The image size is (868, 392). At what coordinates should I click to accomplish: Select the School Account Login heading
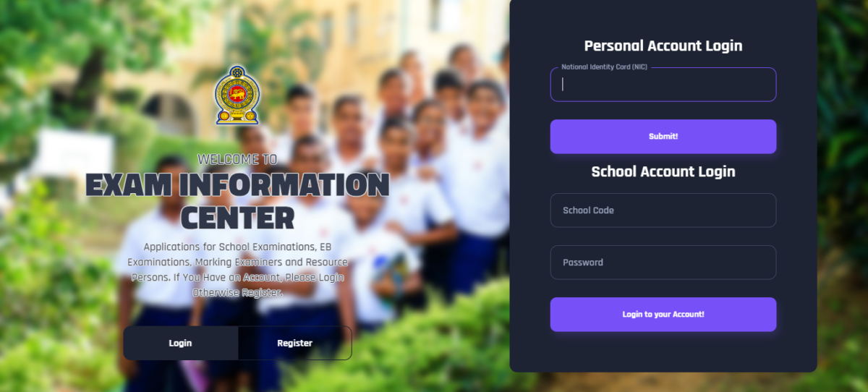click(663, 171)
